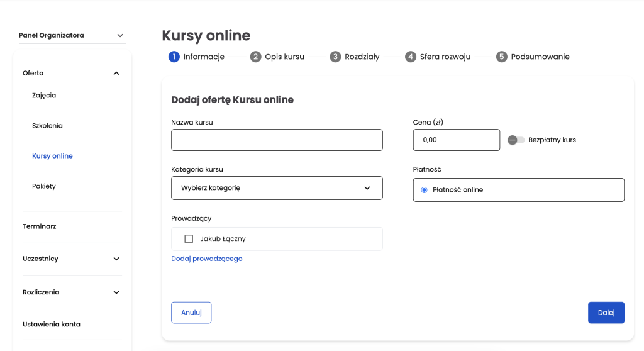The image size is (644, 351).
Task: Navigate to Terminarz
Action: pyautogui.click(x=40, y=226)
